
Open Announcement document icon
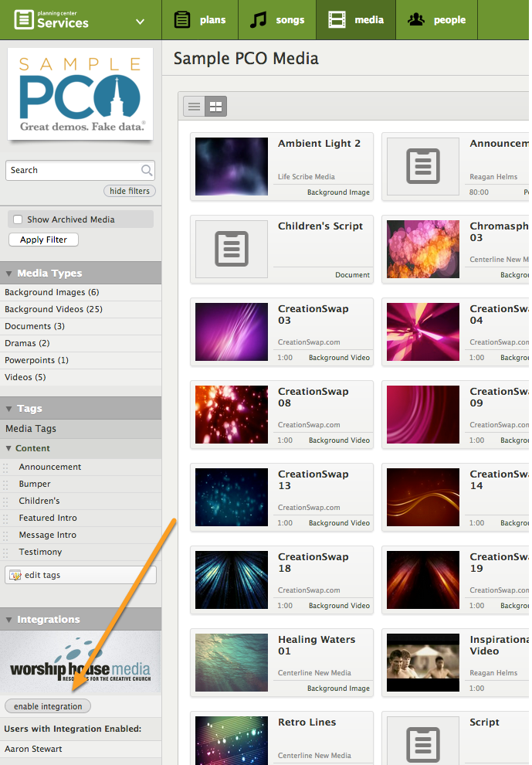[x=423, y=166]
